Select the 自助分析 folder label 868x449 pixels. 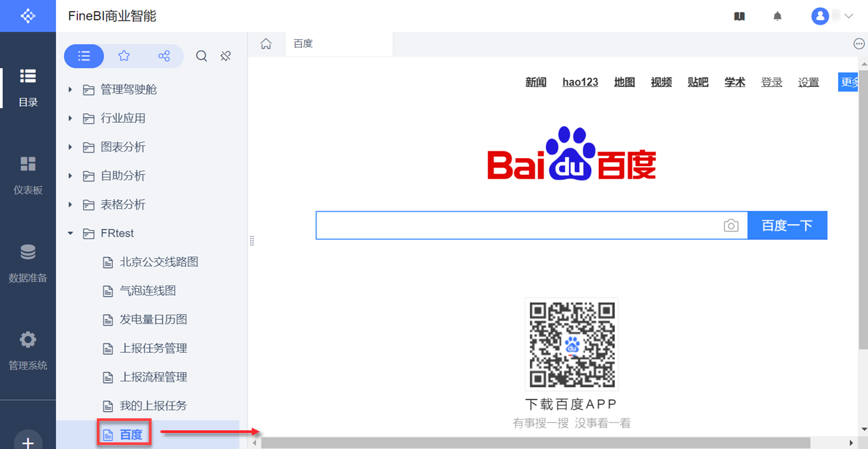click(123, 175)
